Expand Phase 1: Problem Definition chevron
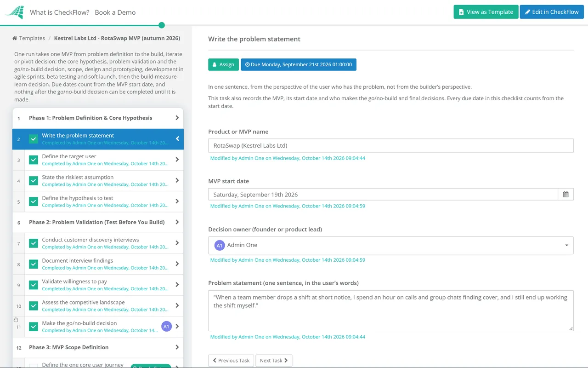The image size is (588, 368). (x=177, y=118)
